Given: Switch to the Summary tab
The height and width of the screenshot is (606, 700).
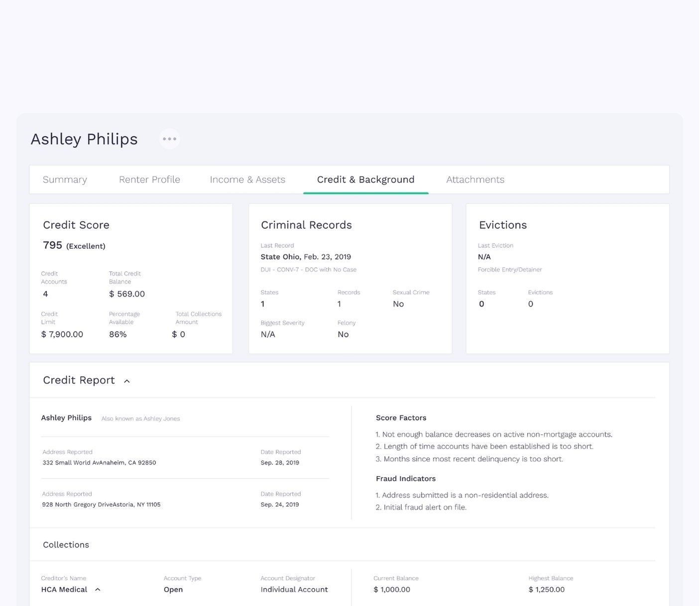Looking at the screenshot, I should point(65,180).
